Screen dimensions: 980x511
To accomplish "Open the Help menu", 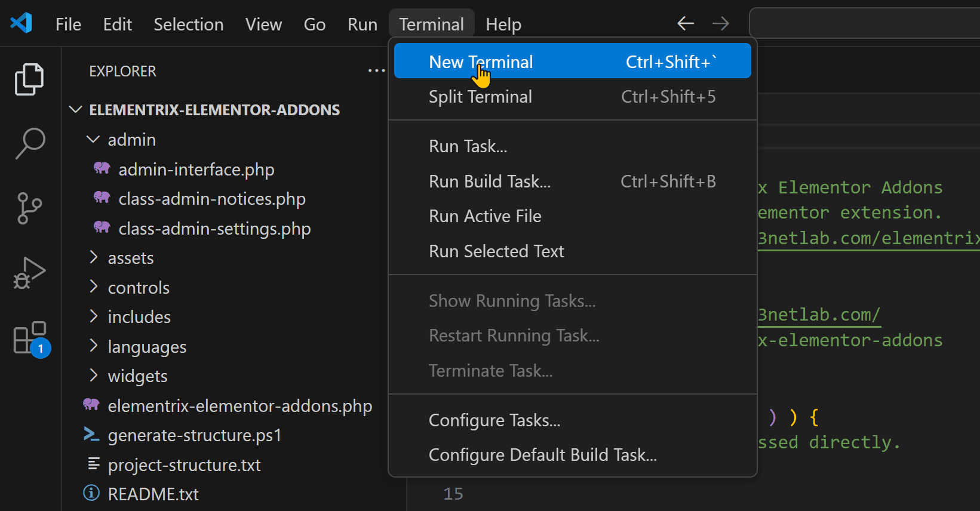I will pyautogui.click(x=503, y=24).
